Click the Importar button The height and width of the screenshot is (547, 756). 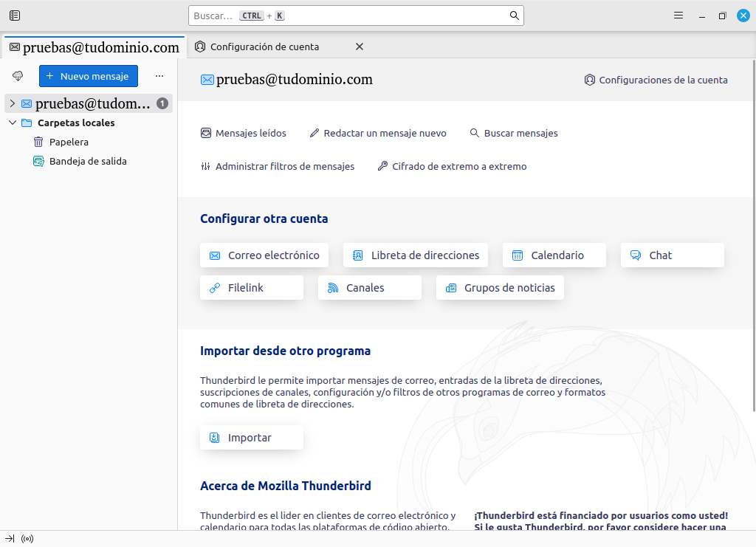click(251, 438)
